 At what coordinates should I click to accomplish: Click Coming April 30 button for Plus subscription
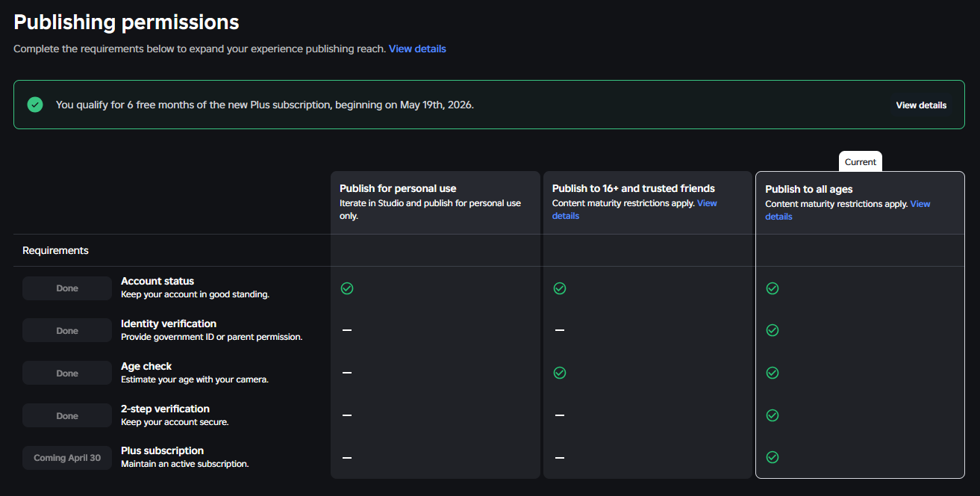(x=67, y=458)
